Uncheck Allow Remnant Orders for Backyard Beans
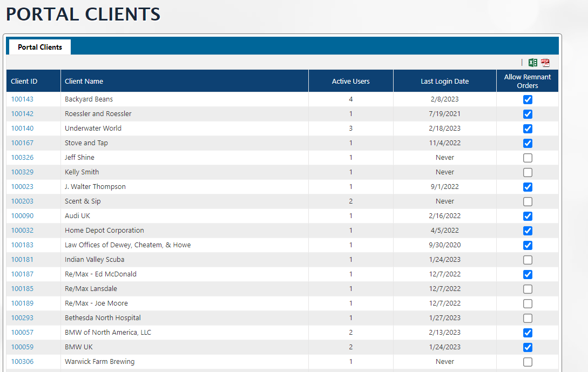588x372 pixels. 528,99
